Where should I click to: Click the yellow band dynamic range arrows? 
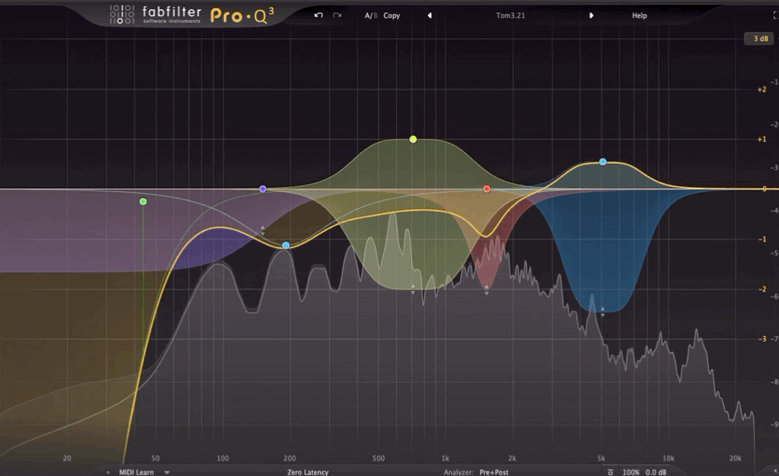(x=413, y=290)
